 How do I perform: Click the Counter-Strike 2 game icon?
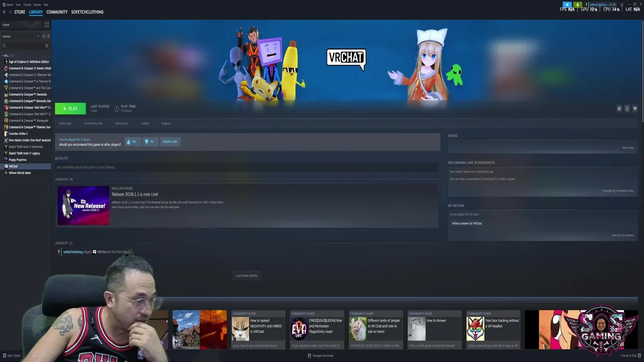6,134
